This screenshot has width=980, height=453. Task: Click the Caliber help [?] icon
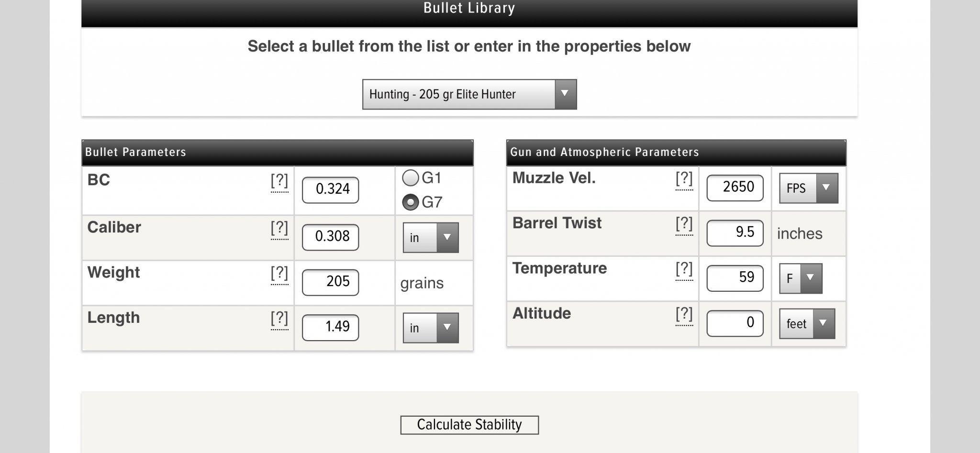pos(279,228)
